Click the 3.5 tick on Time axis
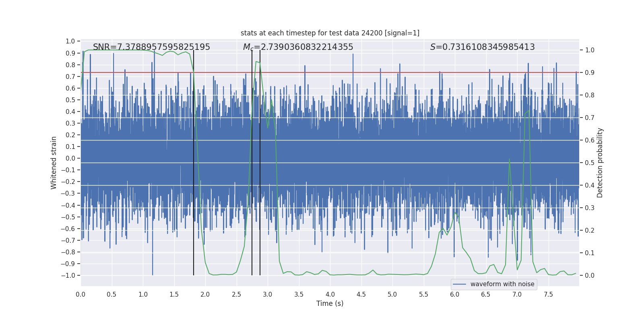Image resolution: width=644 pixels, height=322 pixels. pos(299,295)
